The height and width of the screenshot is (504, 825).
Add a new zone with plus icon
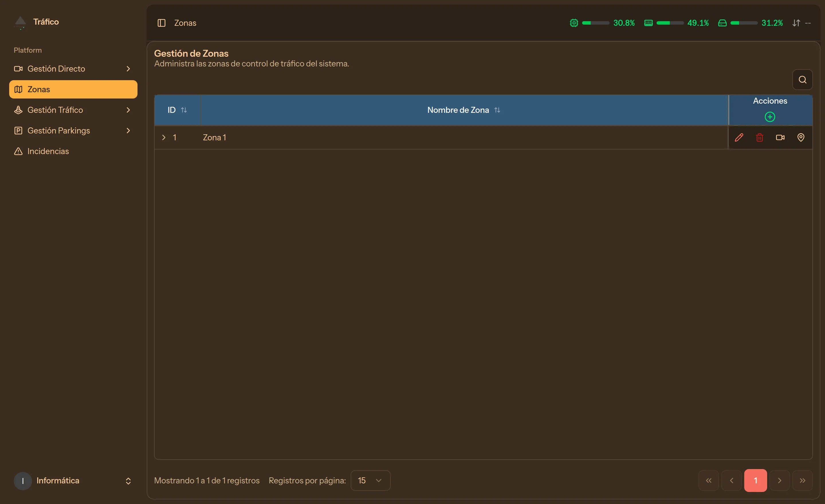point(770,117)
